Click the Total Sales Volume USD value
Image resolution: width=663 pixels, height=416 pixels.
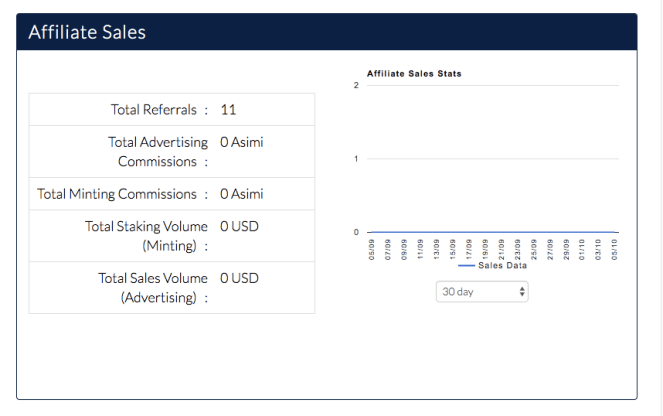239,278
